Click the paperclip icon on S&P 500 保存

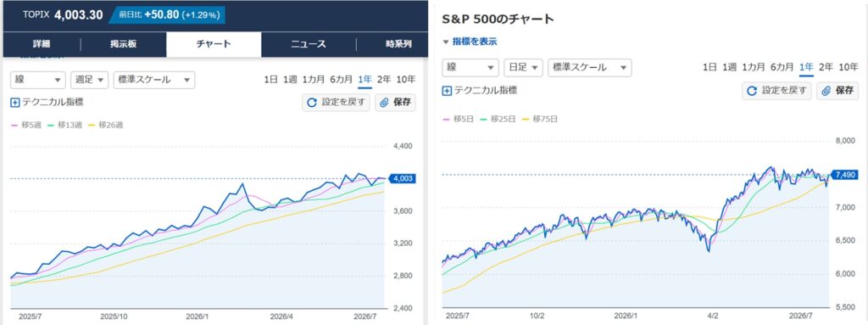826,91
